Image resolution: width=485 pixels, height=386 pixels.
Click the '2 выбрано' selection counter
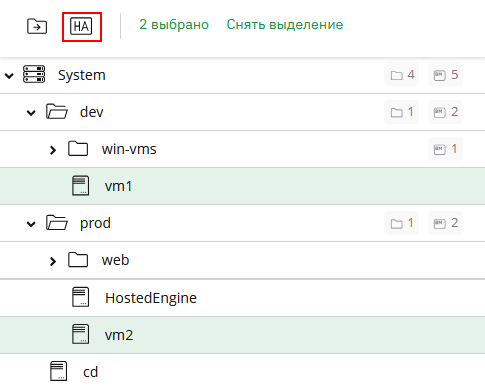pyautogui.click(x=174, y=25)
